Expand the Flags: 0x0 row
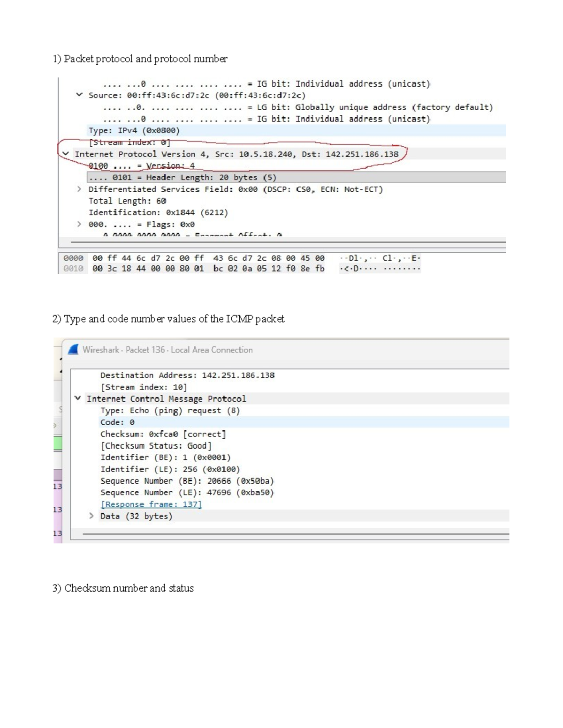The image size is (563, 728). pyautogui.click(x=79, y=224)
